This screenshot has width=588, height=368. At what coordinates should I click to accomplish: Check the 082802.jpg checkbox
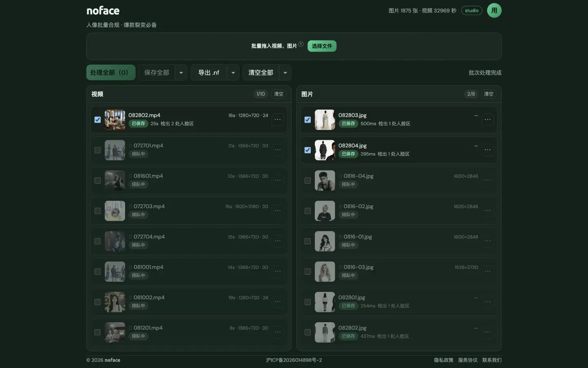[x=307, y=332]
